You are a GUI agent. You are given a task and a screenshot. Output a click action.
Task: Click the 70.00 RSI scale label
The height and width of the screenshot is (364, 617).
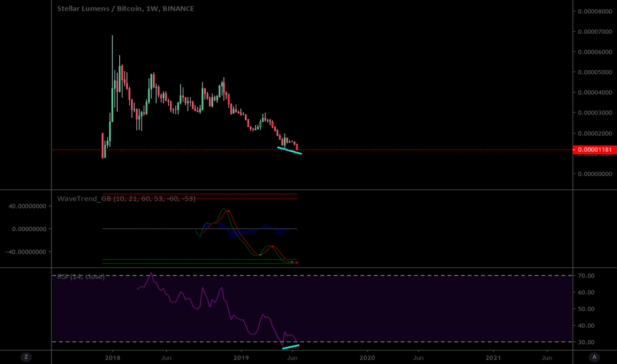[586, 275]
